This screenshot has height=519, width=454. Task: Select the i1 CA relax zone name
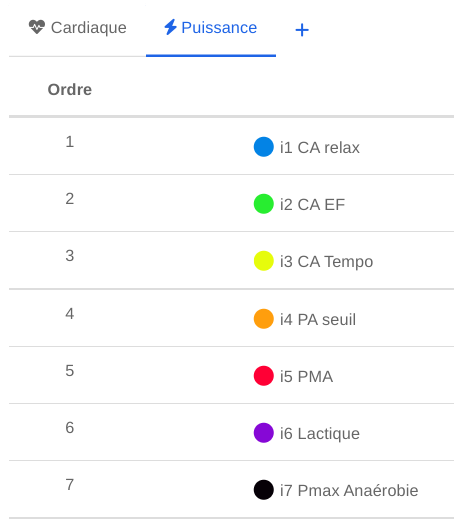coord(320,148)
